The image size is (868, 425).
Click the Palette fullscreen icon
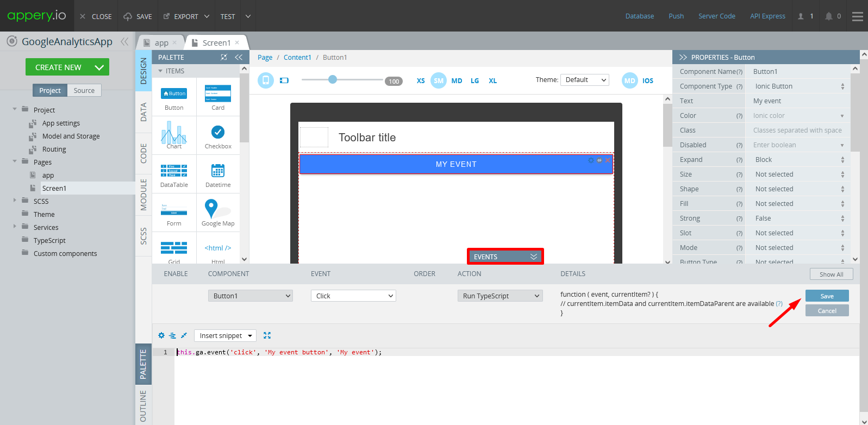coord(224,57)
